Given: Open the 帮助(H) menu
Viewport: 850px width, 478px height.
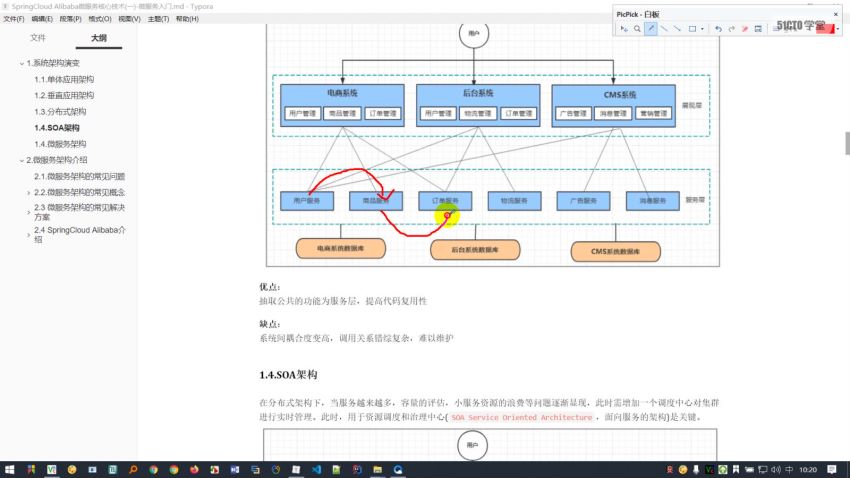Looking at the screenshot, I should [187, 19].
